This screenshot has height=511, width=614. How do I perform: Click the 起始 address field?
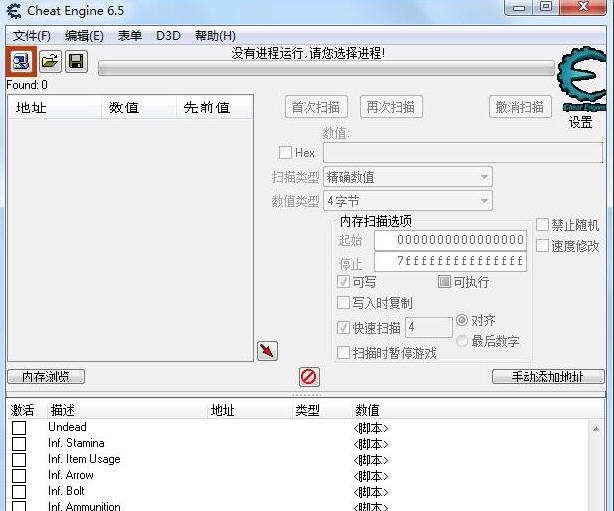[x=450, y=240]
